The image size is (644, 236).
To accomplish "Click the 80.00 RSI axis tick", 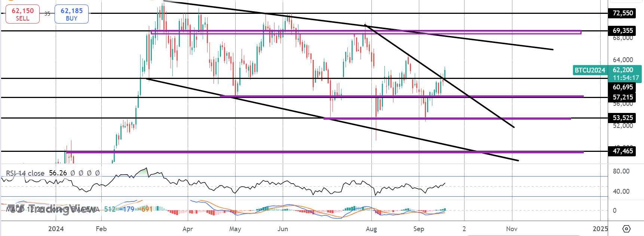I will pyautogui.click(x=621, y=171).
